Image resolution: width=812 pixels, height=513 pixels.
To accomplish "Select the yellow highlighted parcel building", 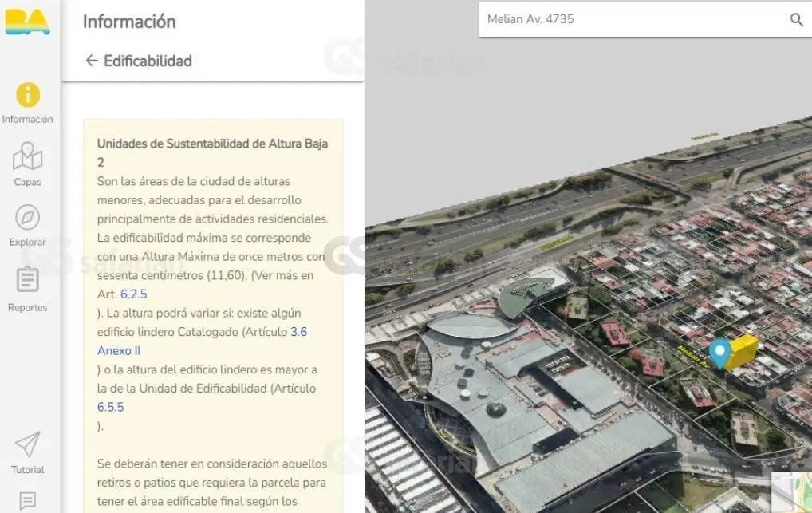I will [743, 352].
